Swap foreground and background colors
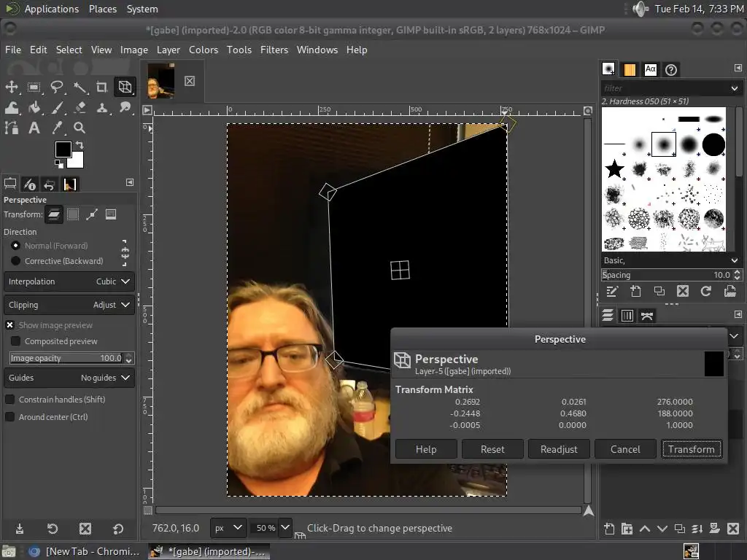 coord(80,145)
